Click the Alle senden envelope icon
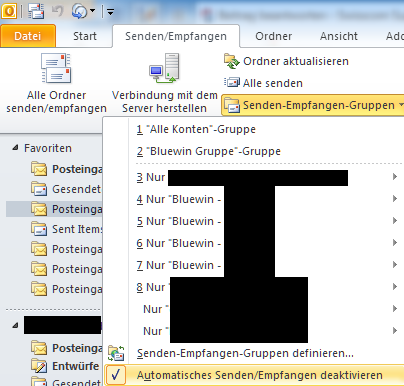The image size is (404, 386). (x=232, y=82)
